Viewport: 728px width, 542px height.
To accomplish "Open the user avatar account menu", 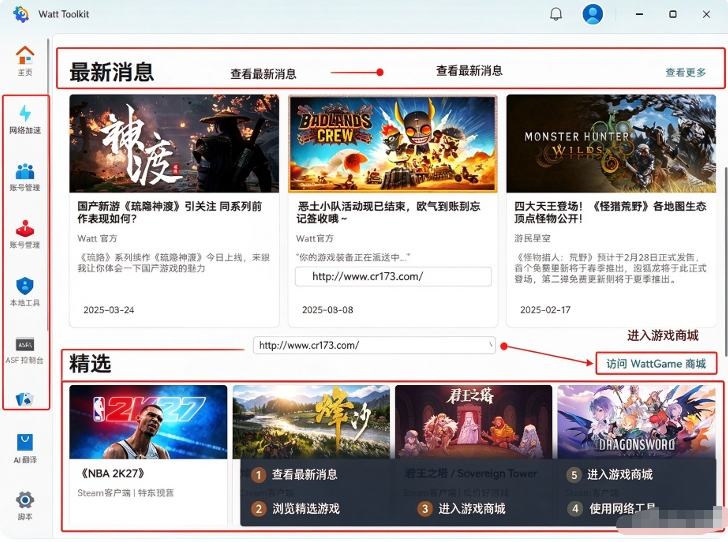I will point(592,14).
